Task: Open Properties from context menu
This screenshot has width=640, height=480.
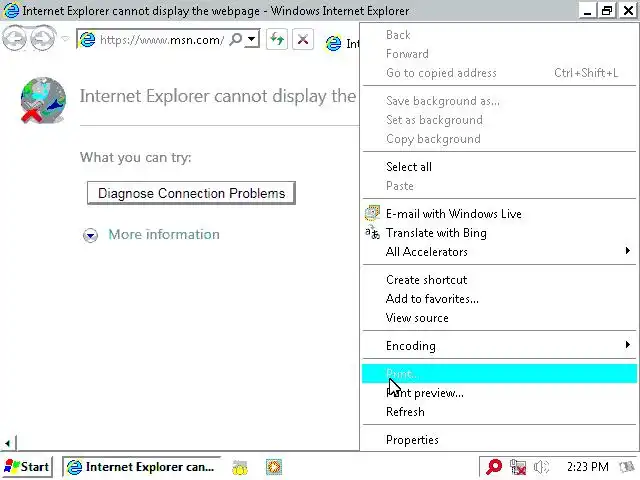Action: click(499, 440)
